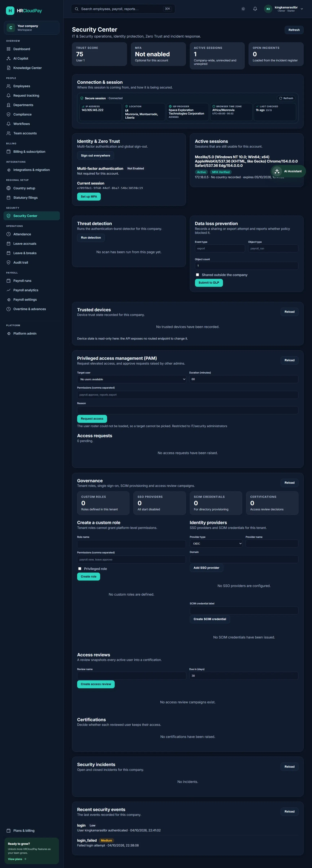Open the notifications bell
The width and height of the screenshot is (312, 868).
[x=255, y=9]
